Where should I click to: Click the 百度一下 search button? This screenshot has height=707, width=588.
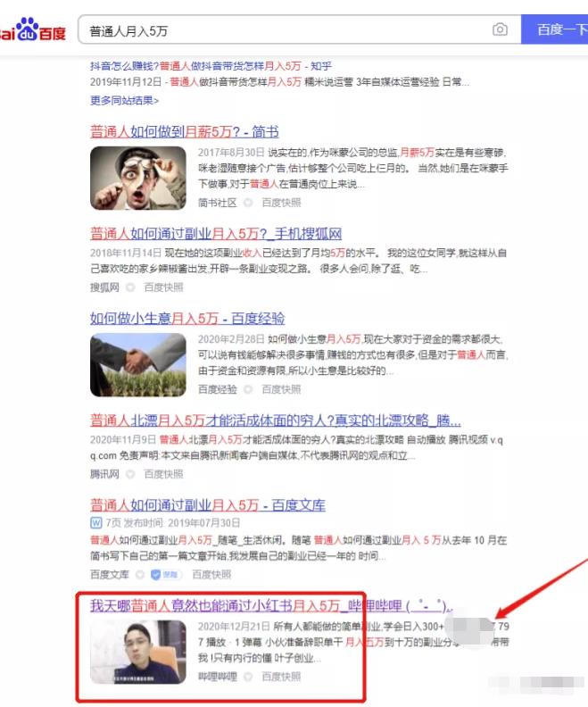pos(555,29)
